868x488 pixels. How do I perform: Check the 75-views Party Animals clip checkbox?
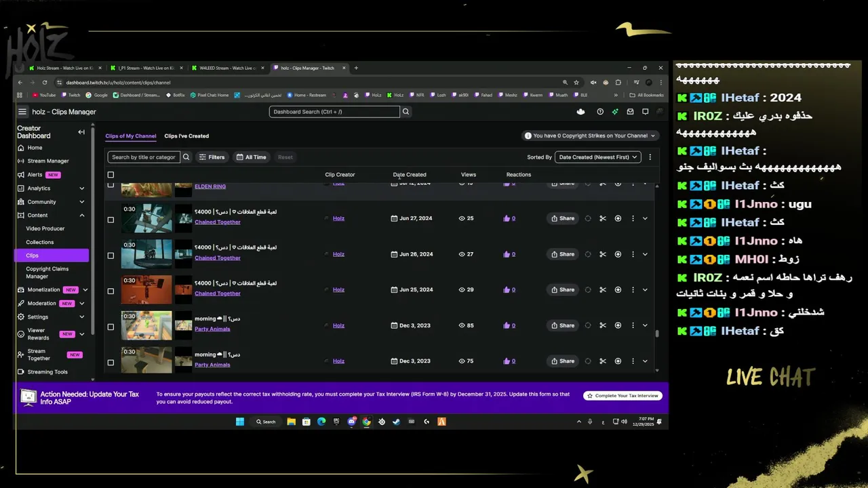coord(111,363)
